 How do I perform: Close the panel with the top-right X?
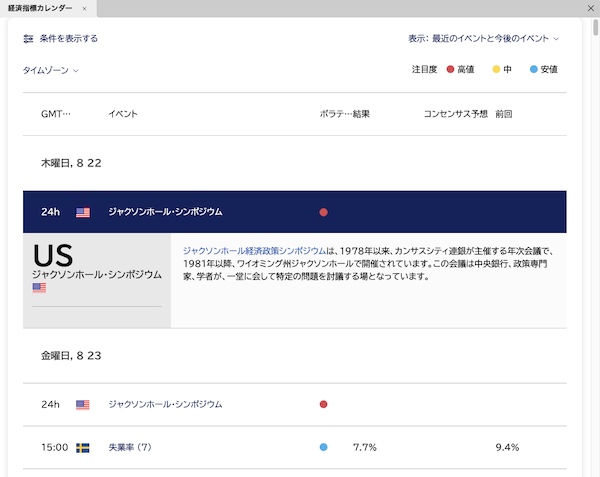(591, 8)
